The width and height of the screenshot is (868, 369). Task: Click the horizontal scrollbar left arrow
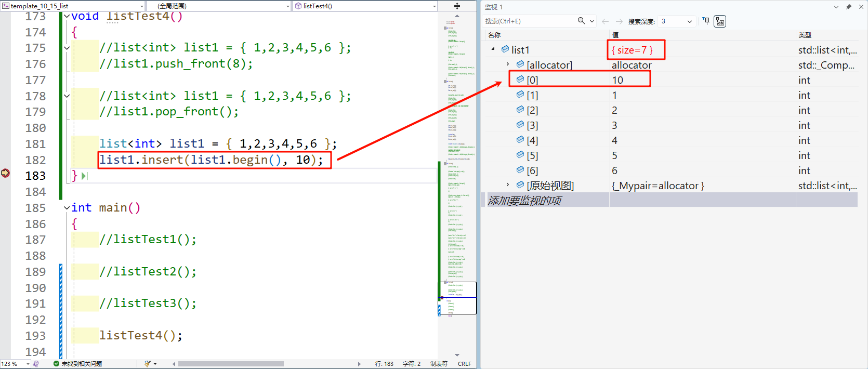click(174, 364)
